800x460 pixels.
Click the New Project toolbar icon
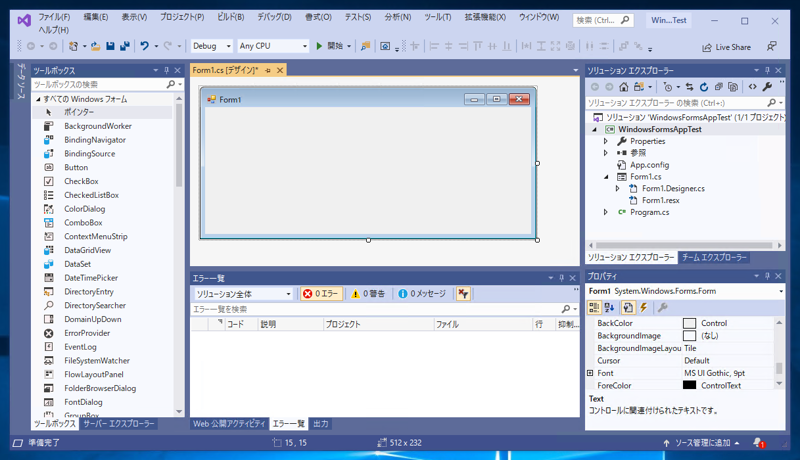(73, 46)
